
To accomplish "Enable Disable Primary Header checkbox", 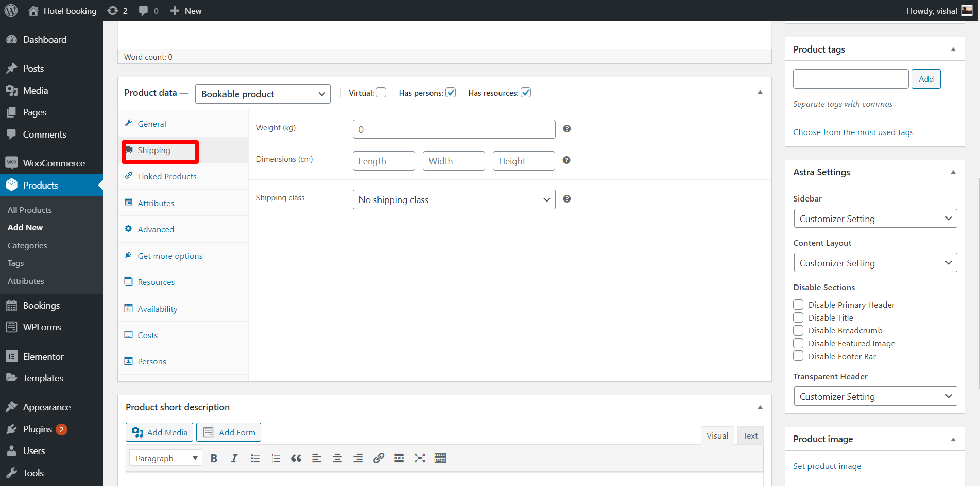I will [x=798, y=305].
